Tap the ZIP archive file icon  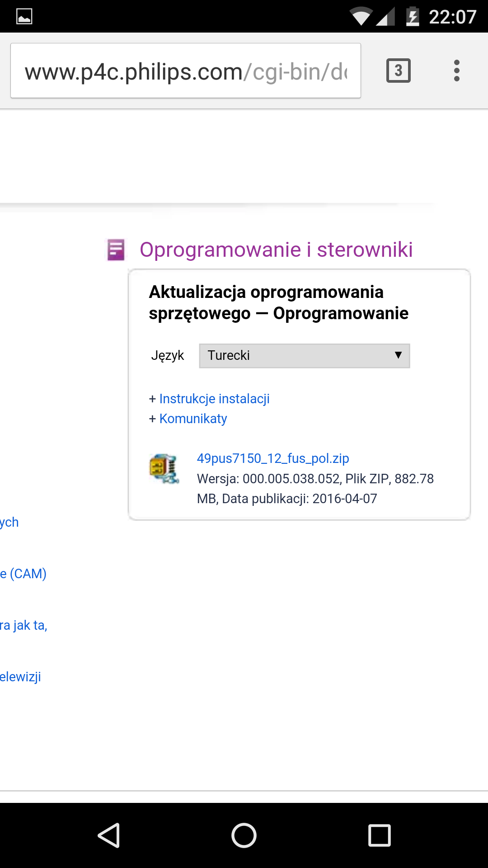tap(164, 469)
